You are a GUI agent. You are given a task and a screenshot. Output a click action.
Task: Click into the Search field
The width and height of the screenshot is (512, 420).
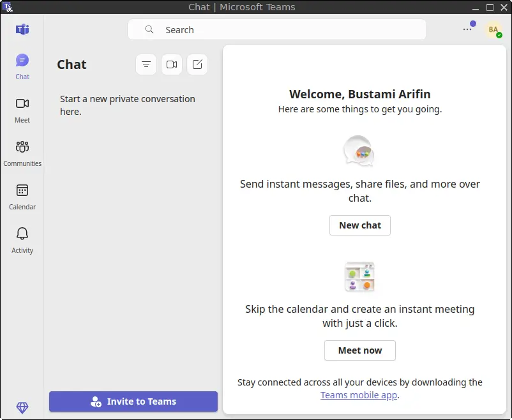point(277,30)
